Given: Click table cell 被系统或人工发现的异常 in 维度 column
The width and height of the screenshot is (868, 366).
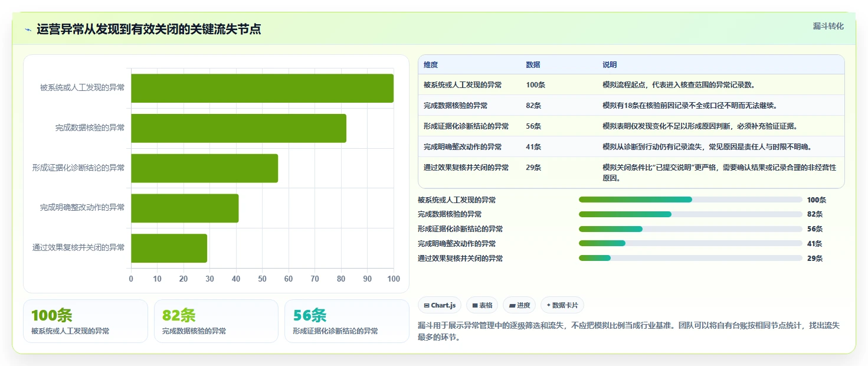Looking at the screenshot, I should coord(463,85).
